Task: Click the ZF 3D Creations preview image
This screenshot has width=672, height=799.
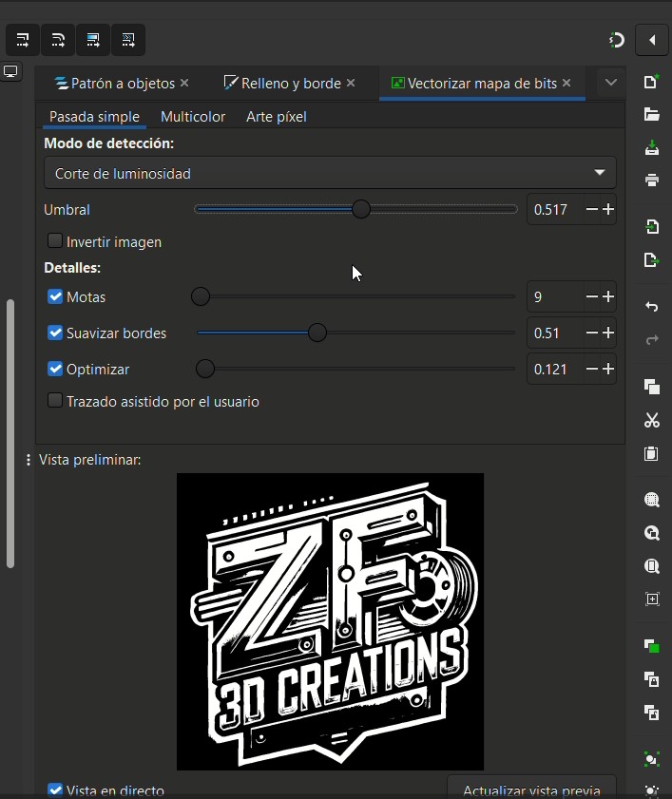Action: (x=330, y=621)
